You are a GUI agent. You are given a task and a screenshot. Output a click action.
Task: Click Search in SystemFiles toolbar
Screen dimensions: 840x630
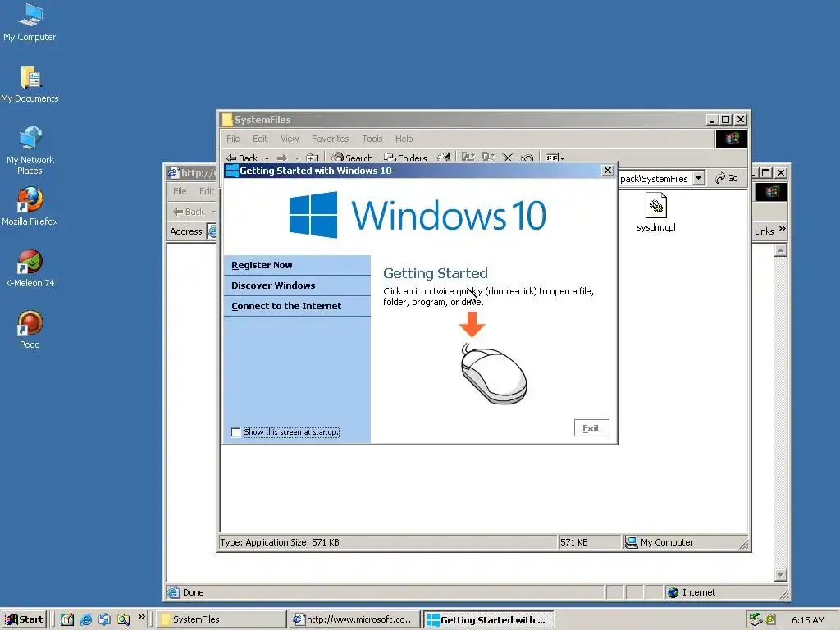352,157
